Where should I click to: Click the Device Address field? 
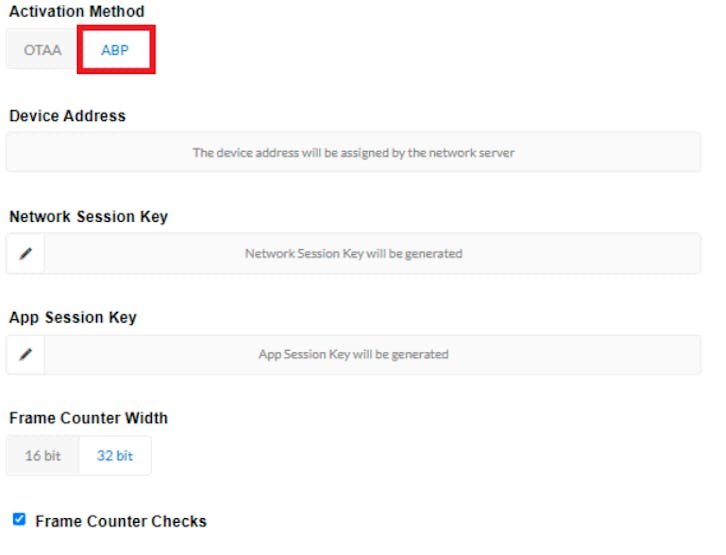353,153
